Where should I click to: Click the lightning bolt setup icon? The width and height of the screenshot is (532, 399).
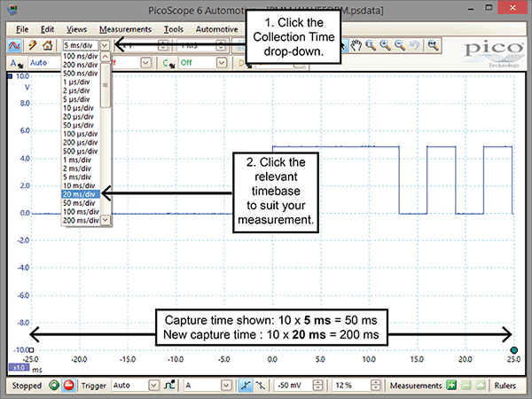(x=33, y=45)
